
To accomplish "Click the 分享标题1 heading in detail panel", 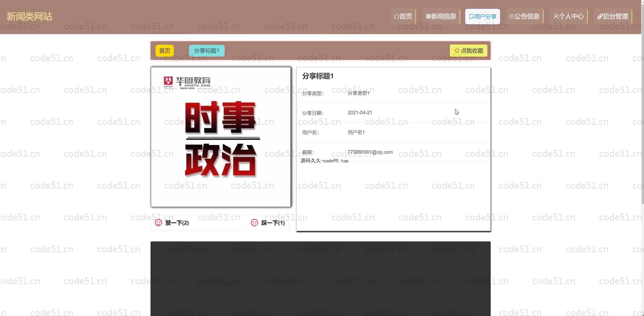I will tap(318, 76).
